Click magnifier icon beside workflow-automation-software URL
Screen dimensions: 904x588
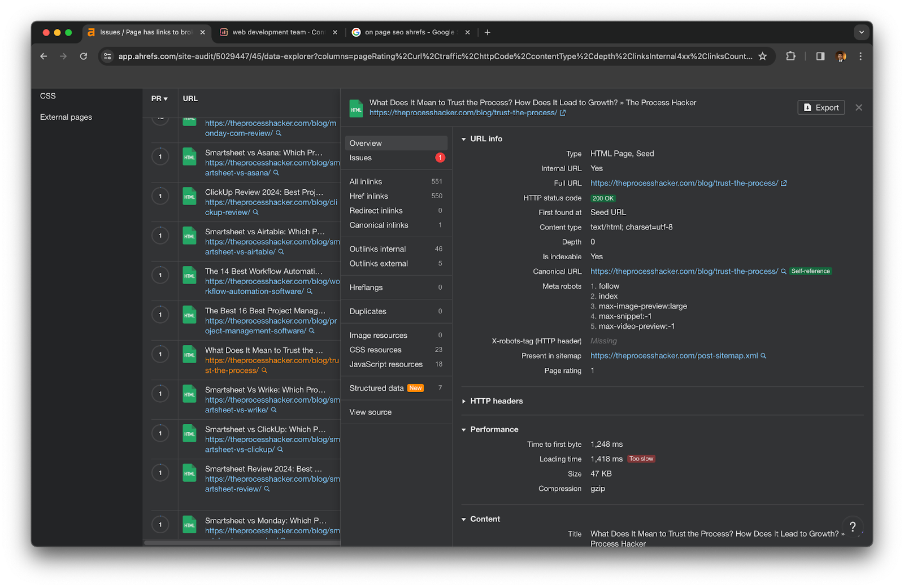tap(310, 291)
